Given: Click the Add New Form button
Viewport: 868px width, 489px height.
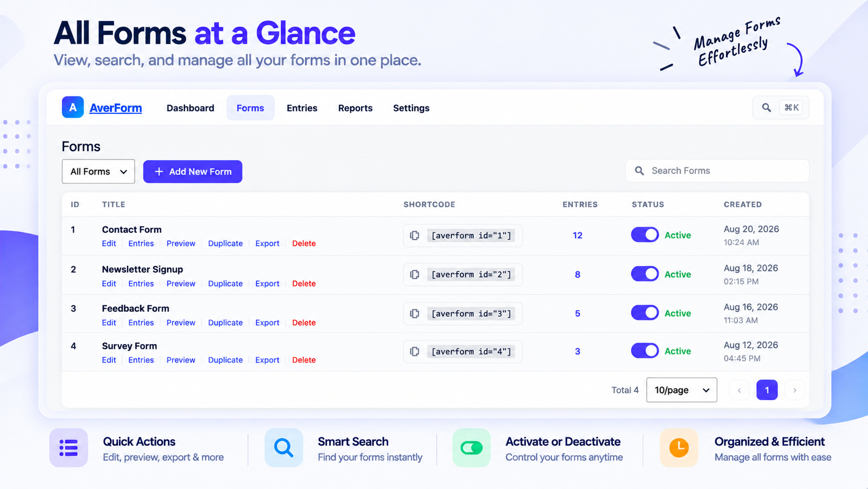Looking at the screenshot, I should (193, 171).
